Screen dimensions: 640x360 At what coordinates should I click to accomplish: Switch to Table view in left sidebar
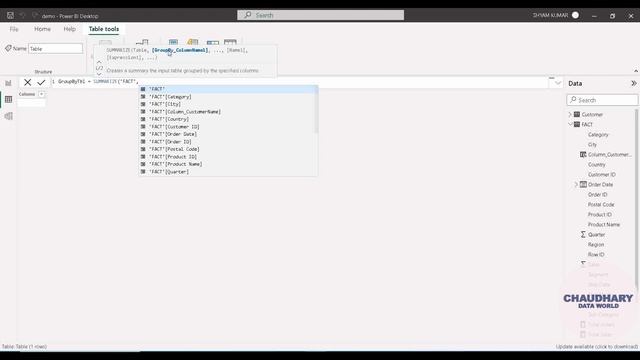(9, 100)
